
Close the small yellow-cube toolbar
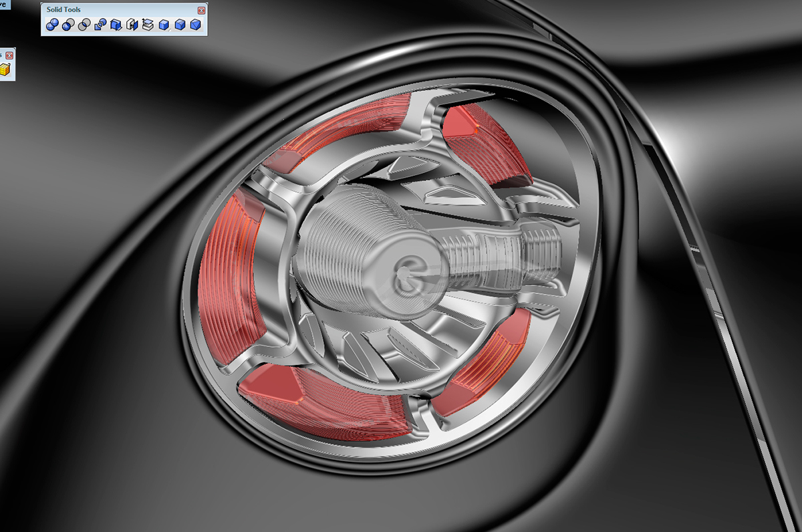point(9,55)
